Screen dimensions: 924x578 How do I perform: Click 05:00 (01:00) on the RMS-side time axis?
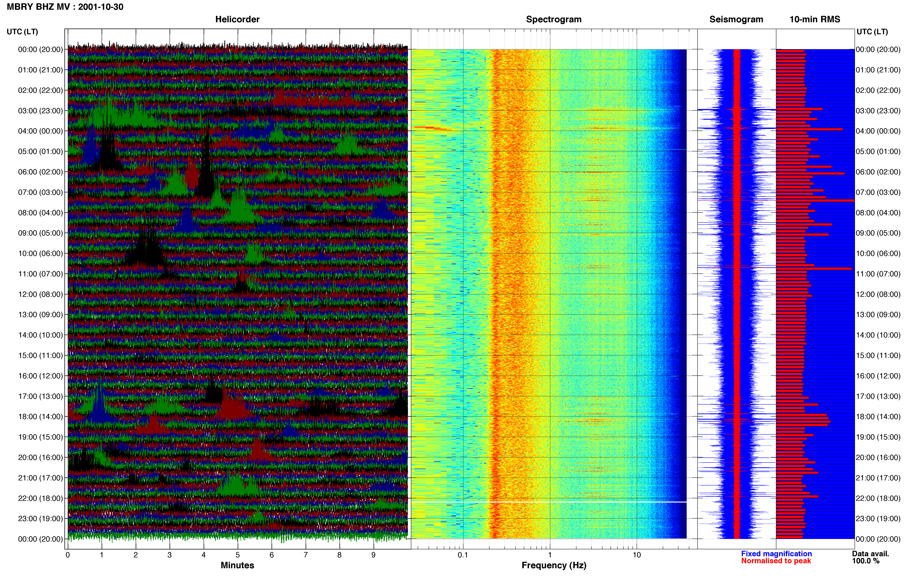(x=878, y=152)
